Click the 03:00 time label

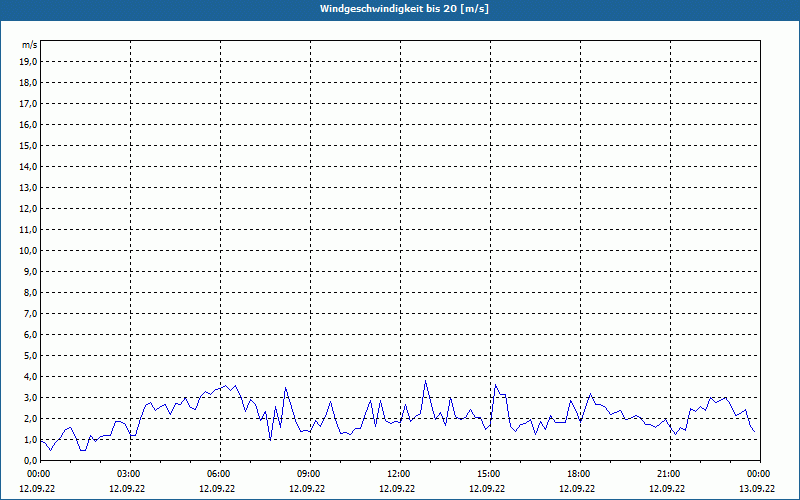(x=130, y=474)
